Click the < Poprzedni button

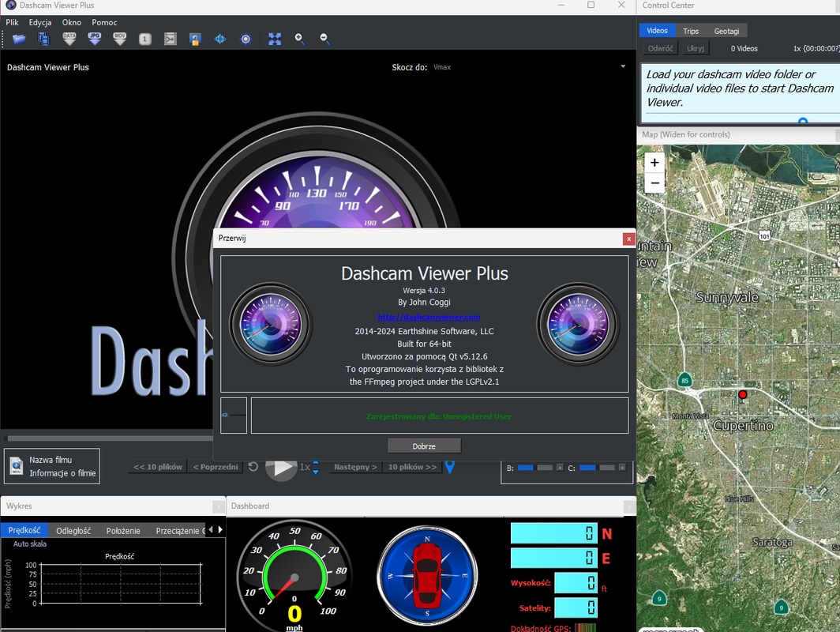(x=216, y=467)
